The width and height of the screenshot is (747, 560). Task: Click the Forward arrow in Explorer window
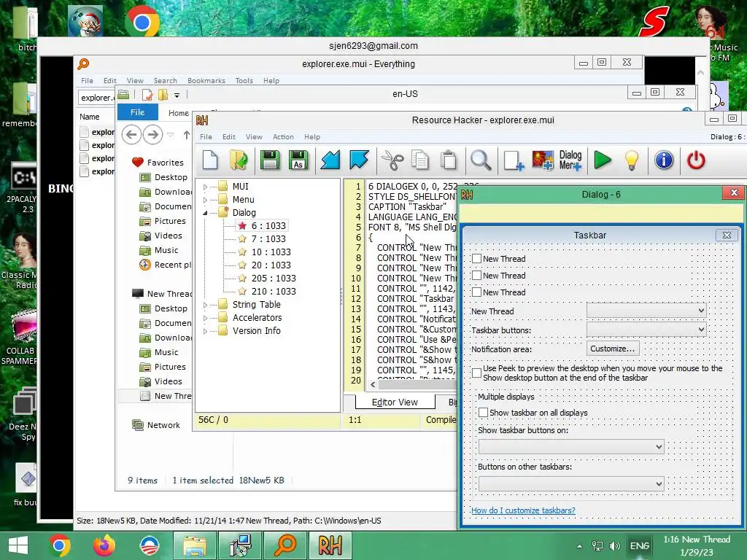click(152, 135)
